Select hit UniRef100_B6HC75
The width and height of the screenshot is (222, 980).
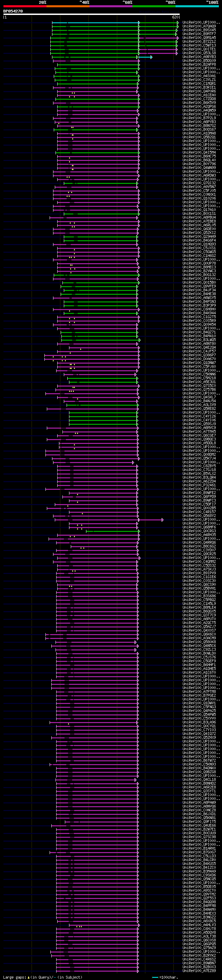(x=199, y=156)
